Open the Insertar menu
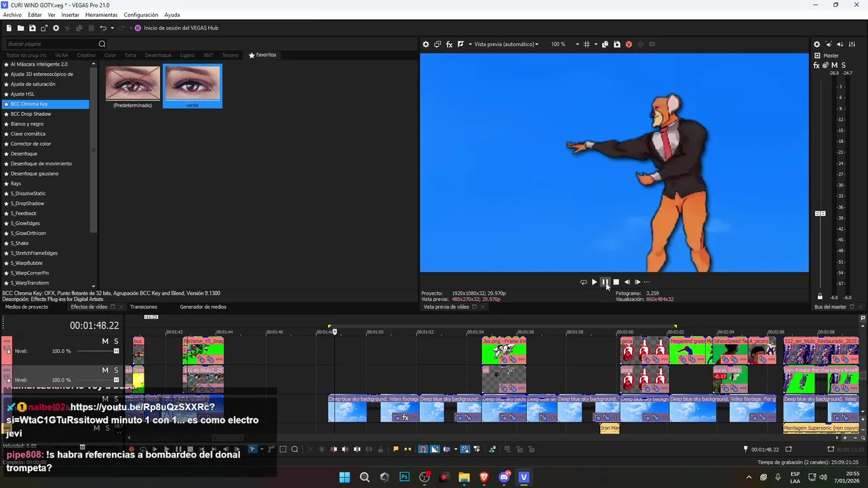 [70, 15]
